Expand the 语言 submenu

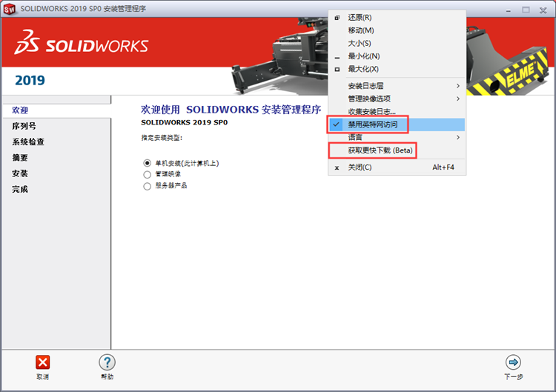[x=397, y=137]
